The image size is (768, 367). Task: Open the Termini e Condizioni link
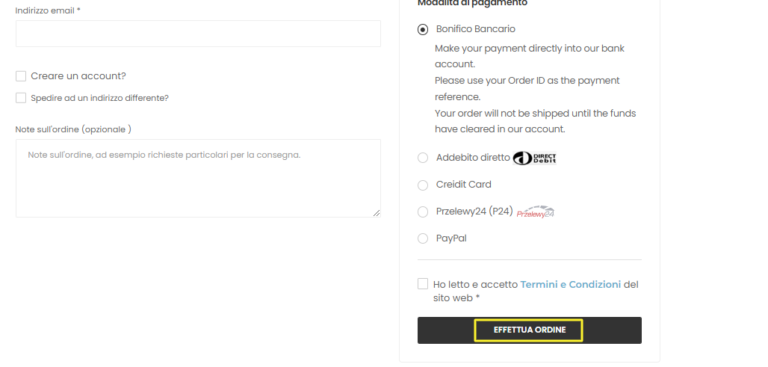pos(570,284)
